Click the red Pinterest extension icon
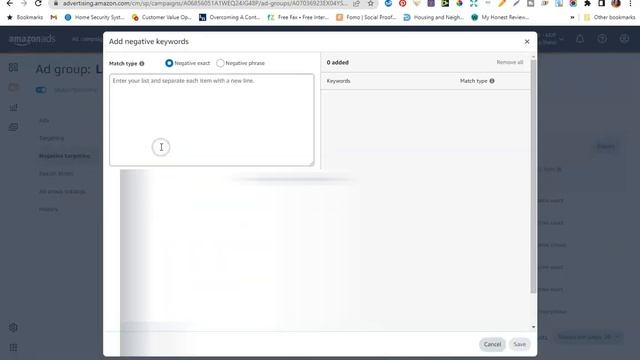Image resolution: width=640 pixels, height=360 pixels. coord(402,4)
